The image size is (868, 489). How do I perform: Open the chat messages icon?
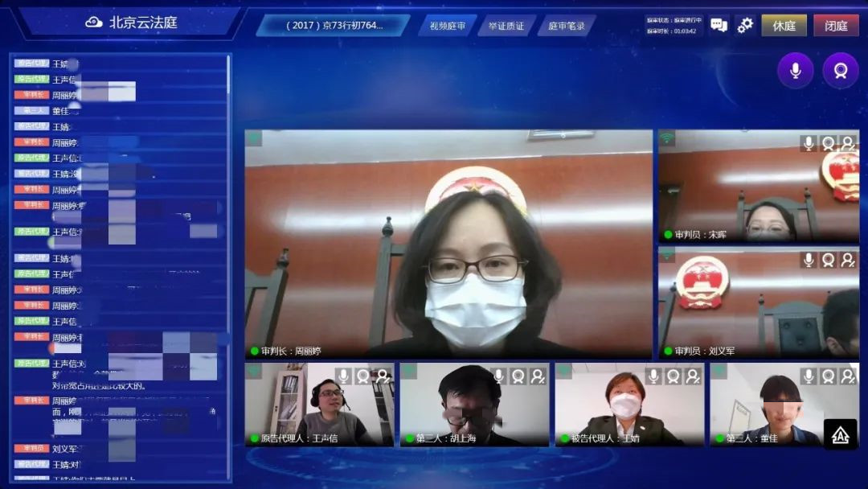[719, 25]
